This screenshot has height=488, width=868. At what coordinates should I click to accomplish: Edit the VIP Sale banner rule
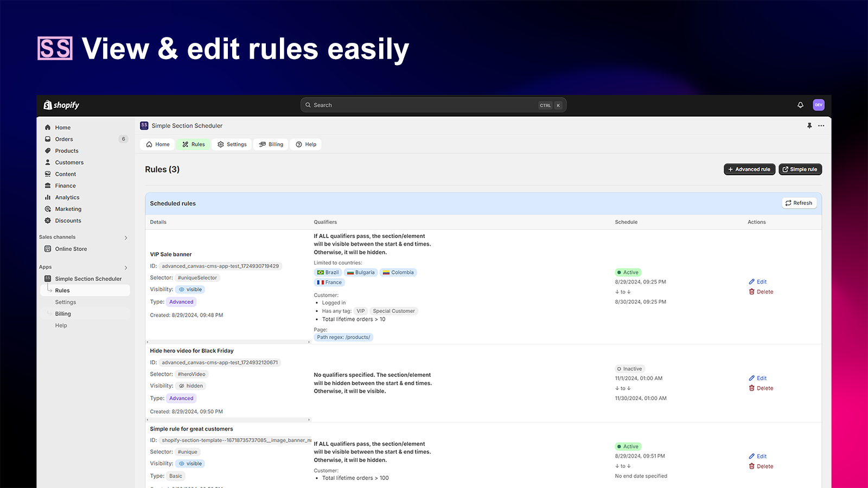pos(758,282)
